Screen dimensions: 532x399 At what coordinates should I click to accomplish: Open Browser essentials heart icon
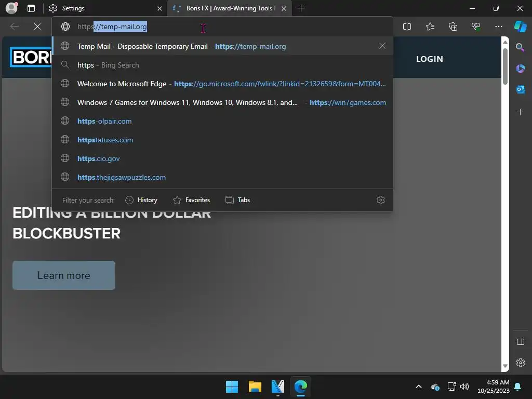(x=476, y=26)
